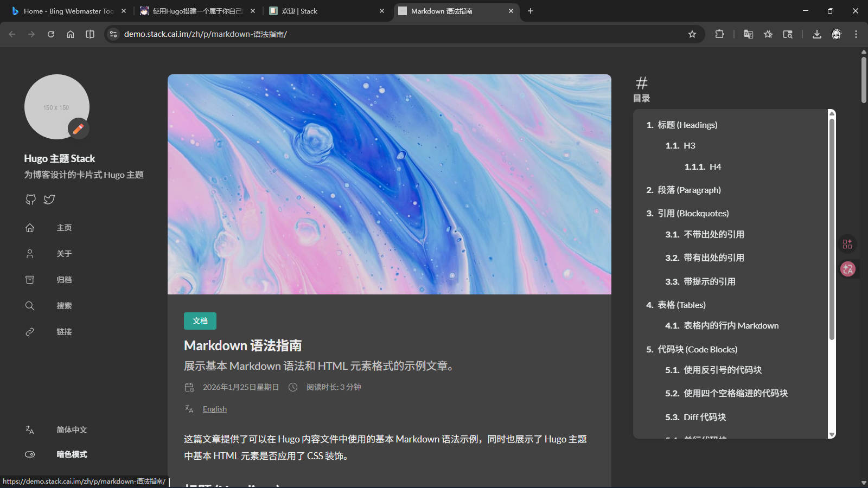Click the site information icon in address bar

[x=113, y=34]
